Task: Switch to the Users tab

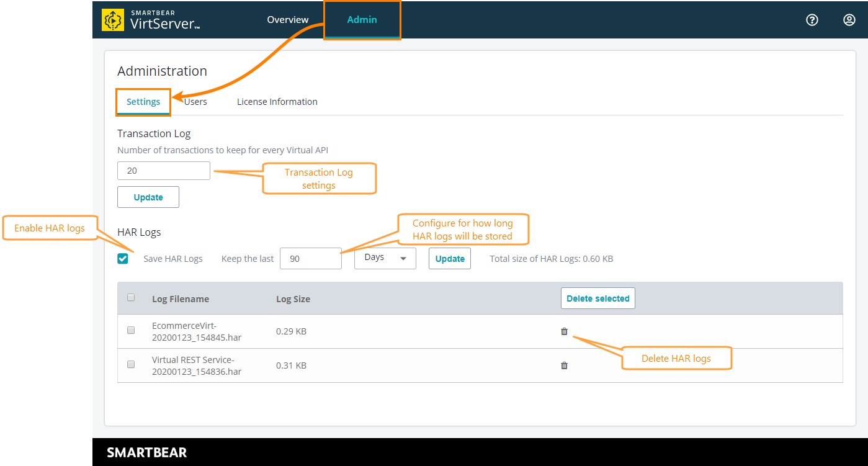Action: click(195, 102)
